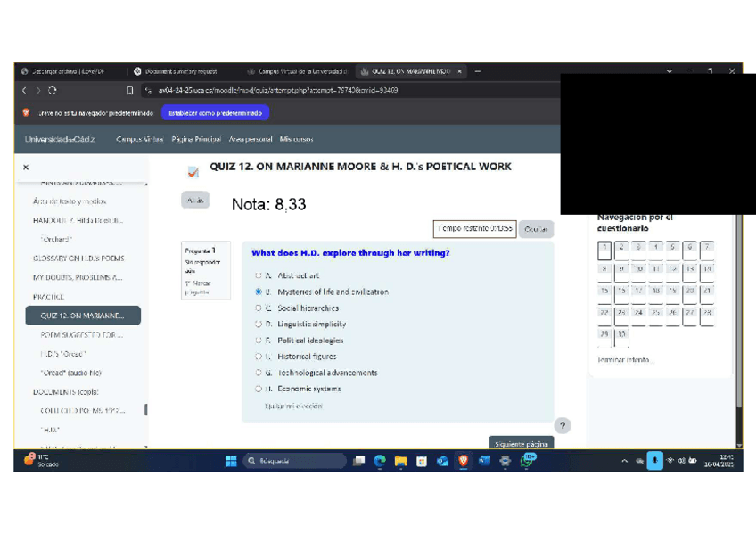Image resolution: width=756 pixels, height=534 pixels.
Task: Open GLOSSARY ON H.D.'S POEMS item
Action: (78, 259)
